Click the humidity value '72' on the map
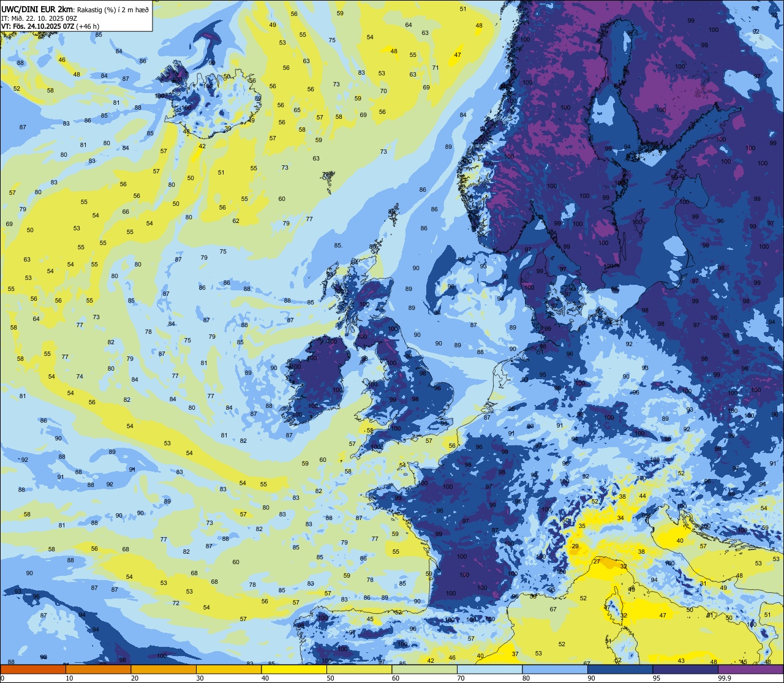The image size is (784, 683). point(176,603)
